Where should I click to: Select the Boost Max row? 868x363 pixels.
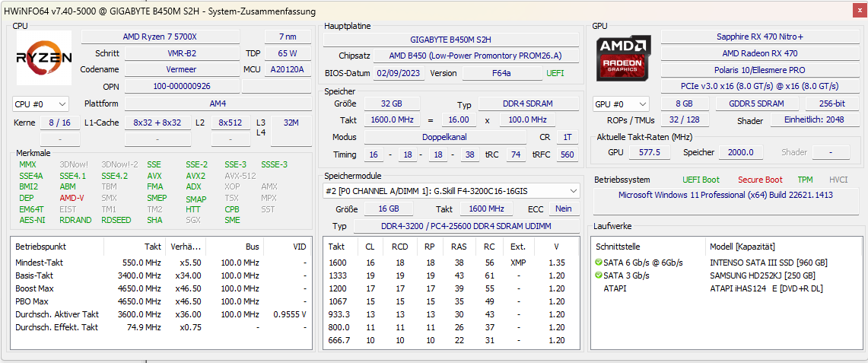[161, 288]
